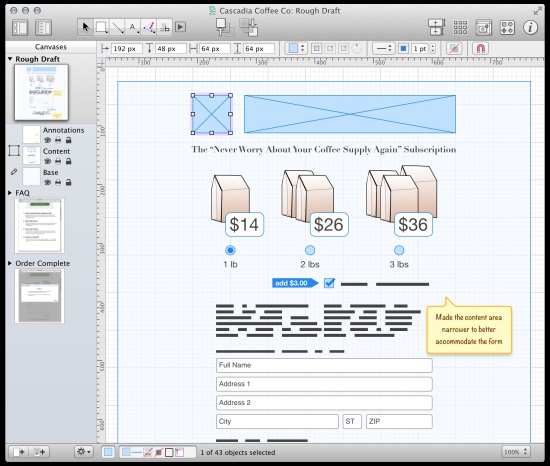Click the 1 pt stroke width field
This screenshot has width=550, height=466.
(x=420, y=48)
